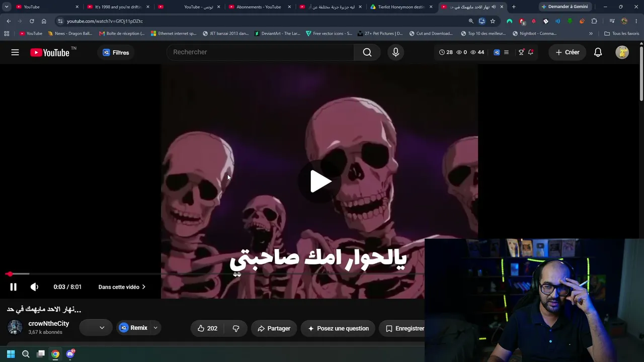Open the vidIQ list menu icon
Image resolution: width=644 pixels, height=362 pixels.
506,52
